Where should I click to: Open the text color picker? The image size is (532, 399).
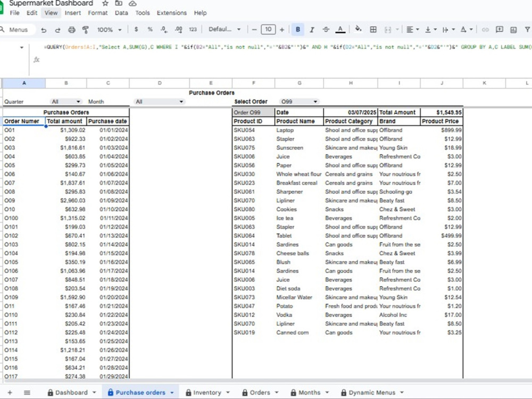point(340,30)
